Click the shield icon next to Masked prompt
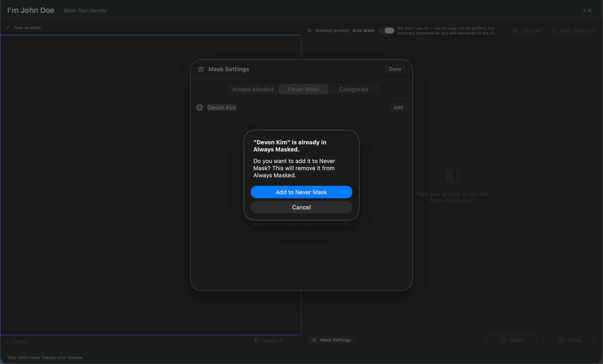The image size is (603, 364). coord(309,30)
